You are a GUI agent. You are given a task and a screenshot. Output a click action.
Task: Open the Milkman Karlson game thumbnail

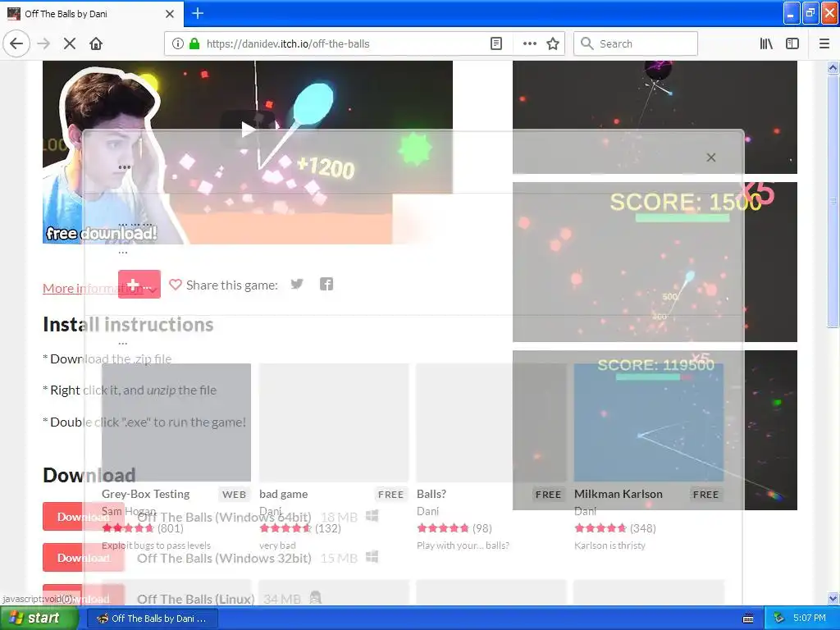coord(649,422)
